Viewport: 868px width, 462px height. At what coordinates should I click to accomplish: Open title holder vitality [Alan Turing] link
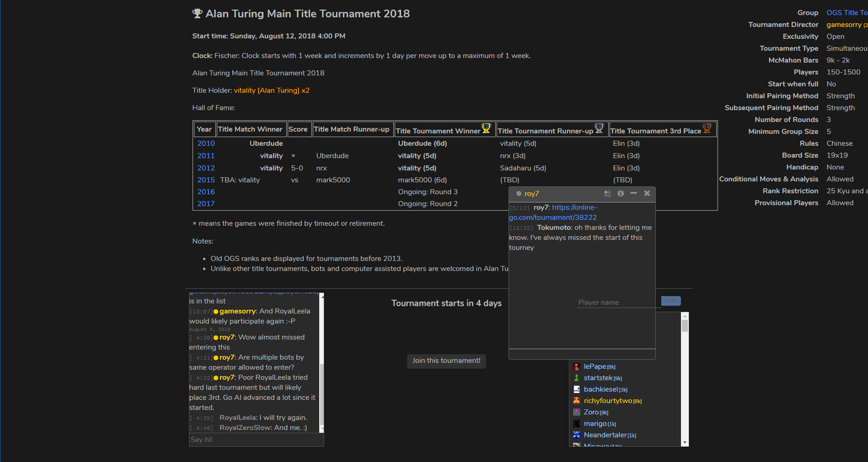[x=272, y=90]
